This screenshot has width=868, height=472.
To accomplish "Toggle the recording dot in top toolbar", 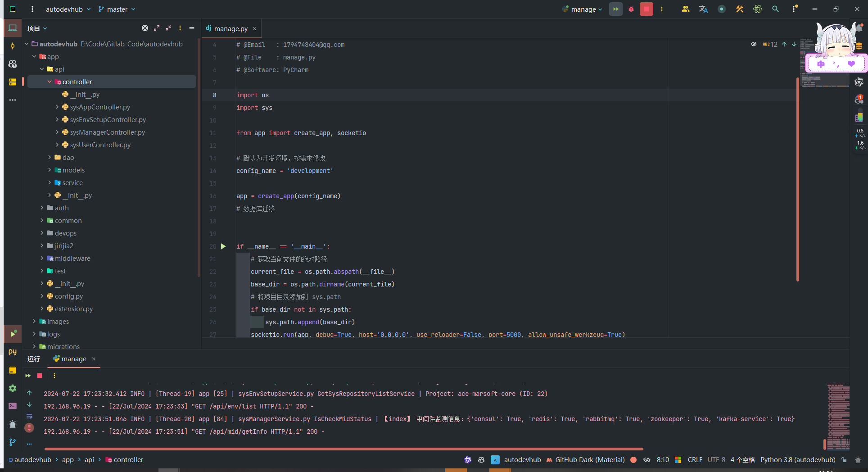I will pyautogui.click(x=722, y=9).
